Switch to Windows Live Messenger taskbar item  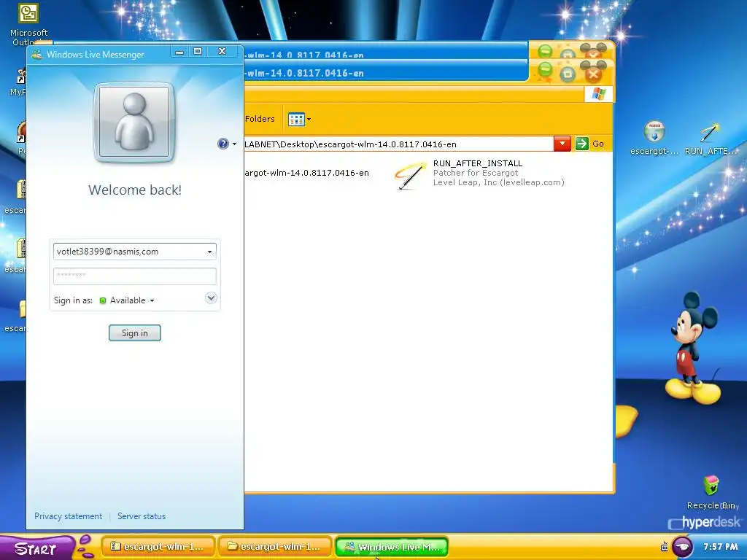coord(392,547)
